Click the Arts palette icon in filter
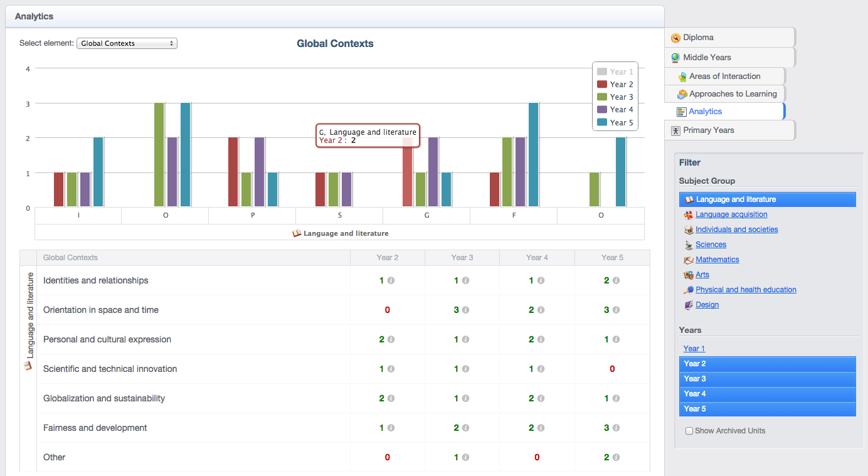The image size is (868, 476). click(689, 275)
